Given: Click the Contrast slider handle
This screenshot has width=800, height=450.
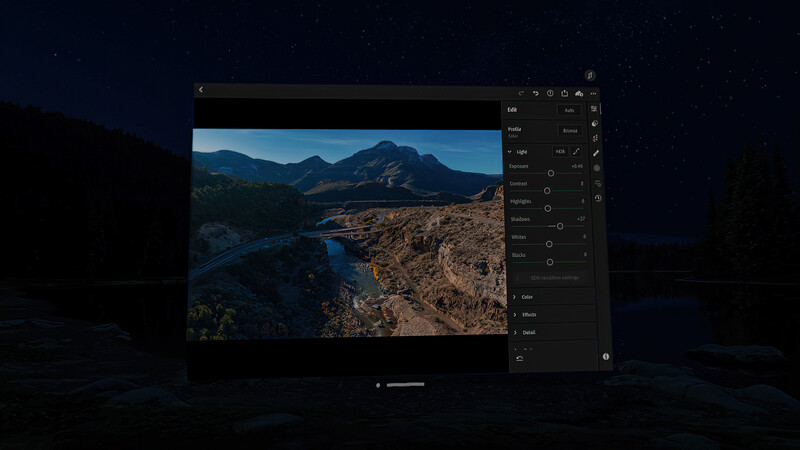Looking at the screenshot, I should [547, 191].
